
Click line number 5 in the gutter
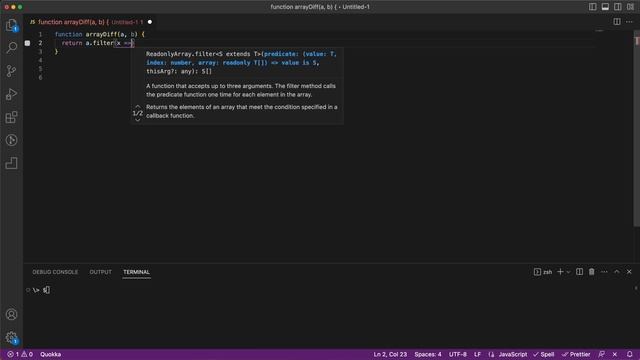[40, 69]
